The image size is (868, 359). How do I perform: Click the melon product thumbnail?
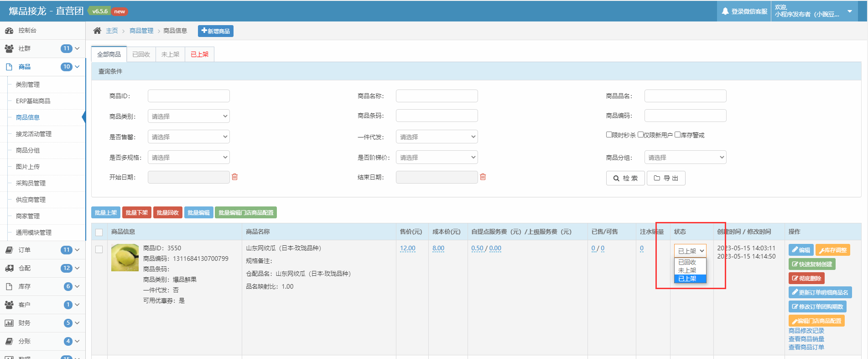point(125,258)
